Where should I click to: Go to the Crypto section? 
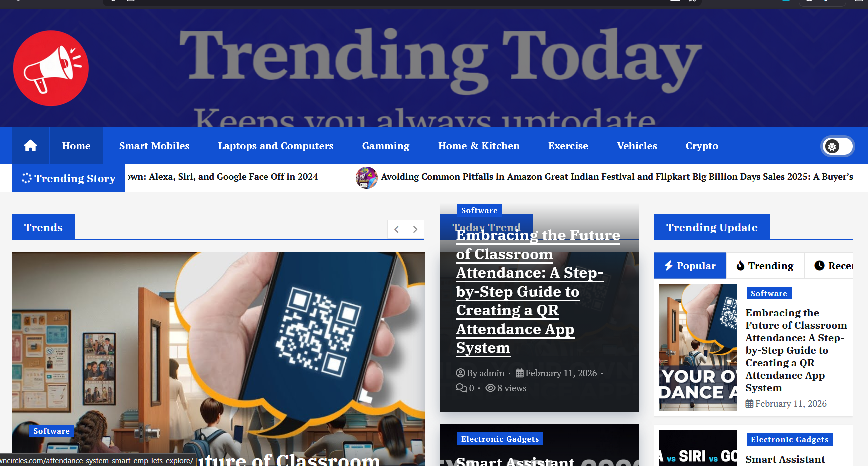tap(702, 146)
